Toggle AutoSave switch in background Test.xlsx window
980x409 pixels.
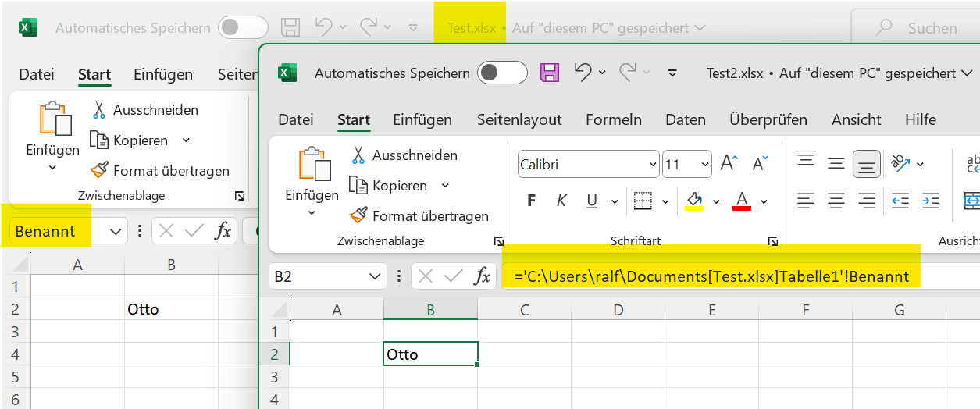pos(243,28)
